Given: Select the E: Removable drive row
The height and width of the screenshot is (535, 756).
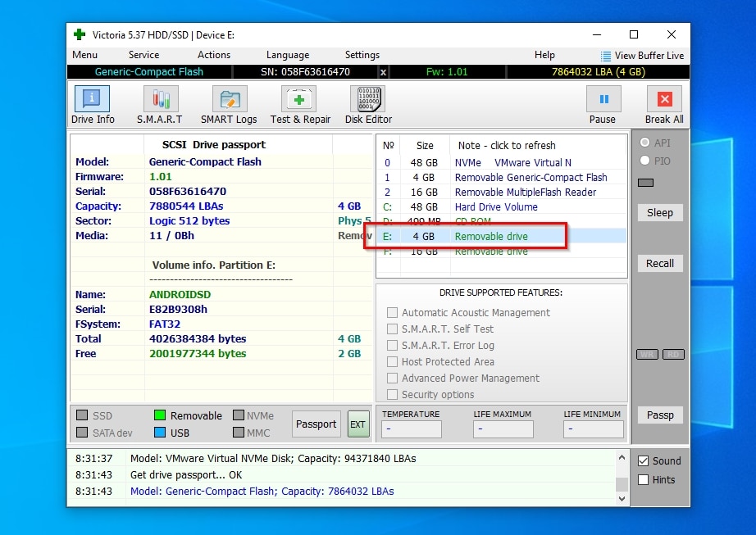Looking at the screenshot, I should pos(502,237).
